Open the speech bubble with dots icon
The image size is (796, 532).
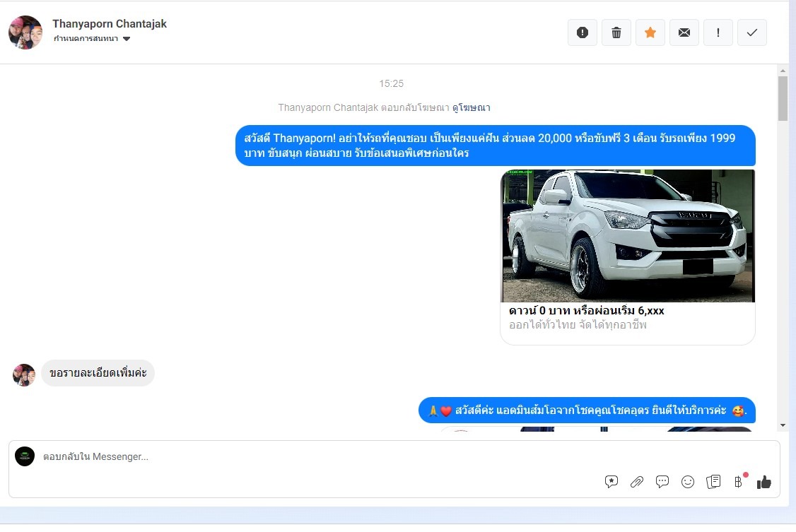click(x=662, y=482)
